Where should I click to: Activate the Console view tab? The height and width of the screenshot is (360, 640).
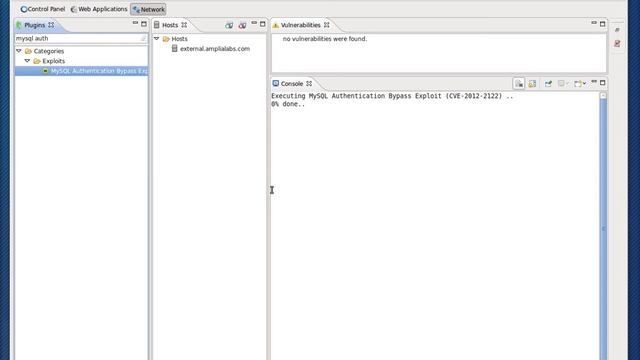point(291,83)
